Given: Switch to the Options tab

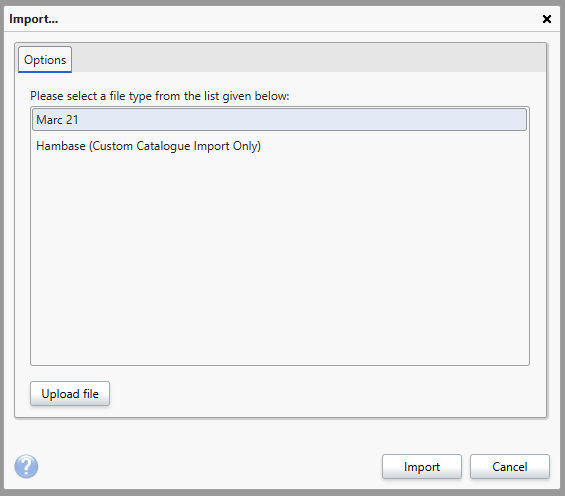Looking at the screenshot, I should click(x=45, y=59).
